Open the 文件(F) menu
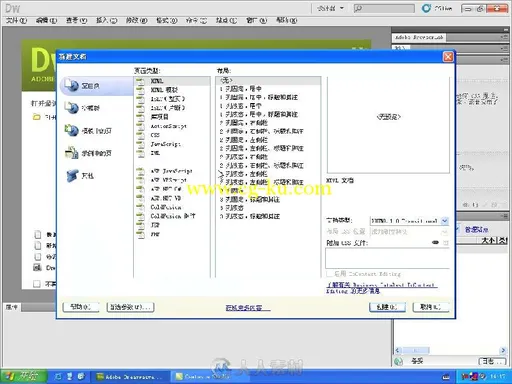Screen dimensions: 512x384 point(16,21)
